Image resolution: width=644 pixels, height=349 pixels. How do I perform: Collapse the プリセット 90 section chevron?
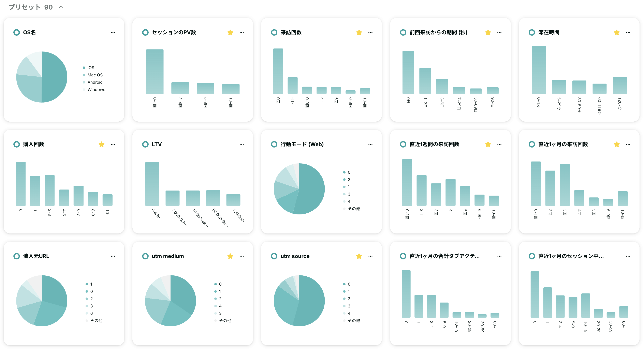[61, 7]
